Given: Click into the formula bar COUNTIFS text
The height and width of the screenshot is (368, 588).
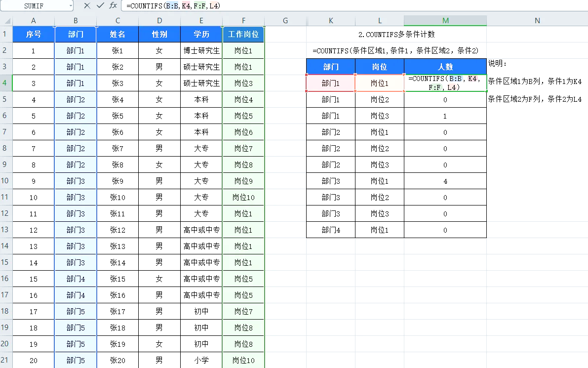Looking at the screenshot, I should coord(173,6).
